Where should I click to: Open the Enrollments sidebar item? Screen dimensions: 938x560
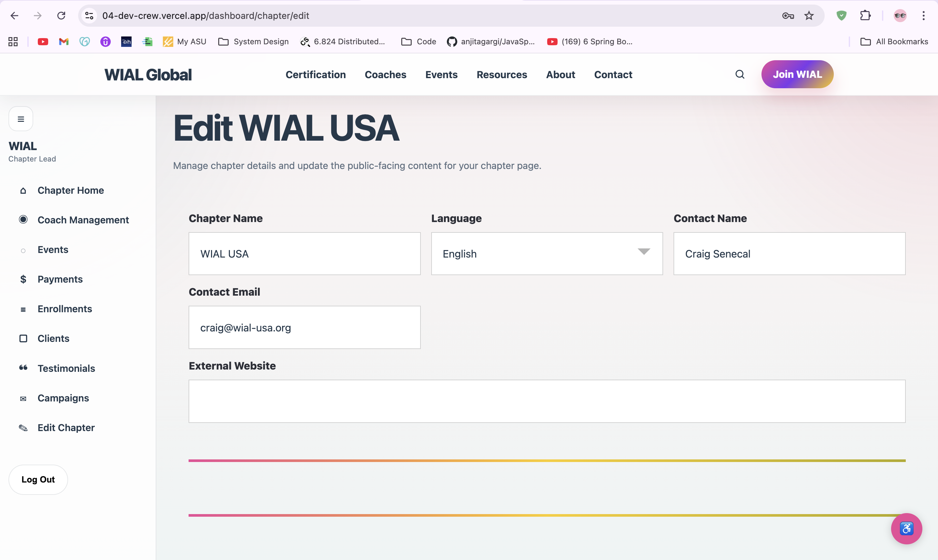(x=64, y=309)
